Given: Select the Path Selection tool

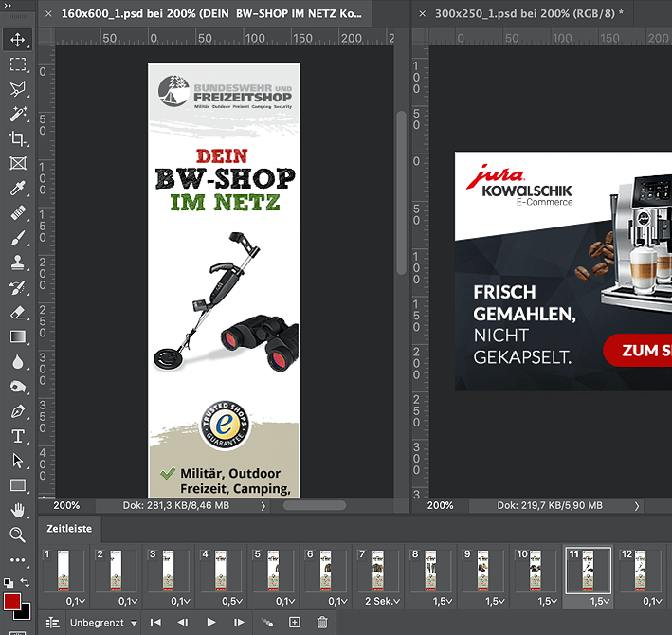Looking at the screenshot, I should [18, 461].
